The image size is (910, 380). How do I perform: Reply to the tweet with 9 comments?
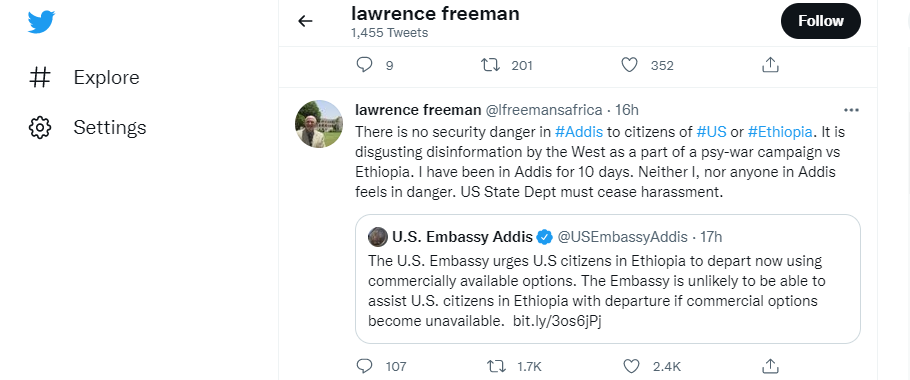coord(364,65)
